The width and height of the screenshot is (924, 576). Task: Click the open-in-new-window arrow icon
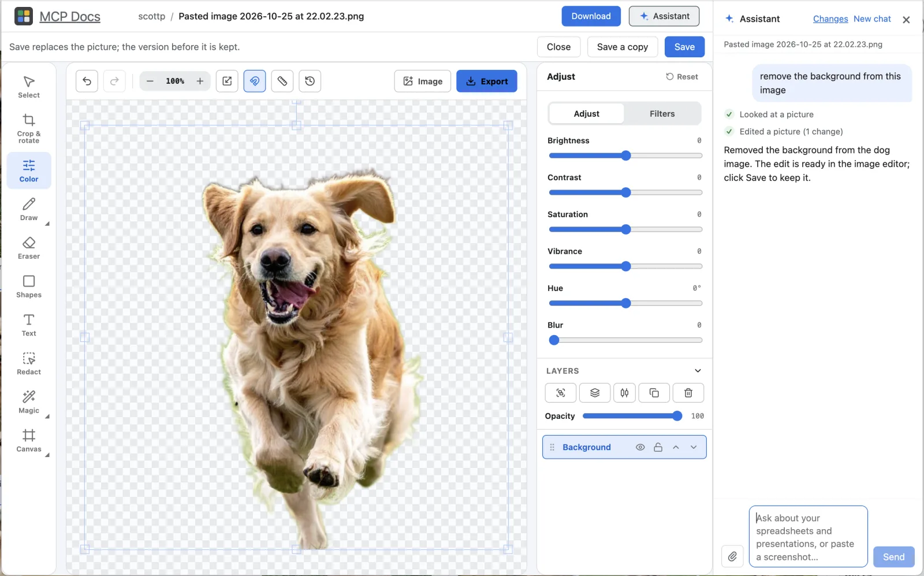227,81
